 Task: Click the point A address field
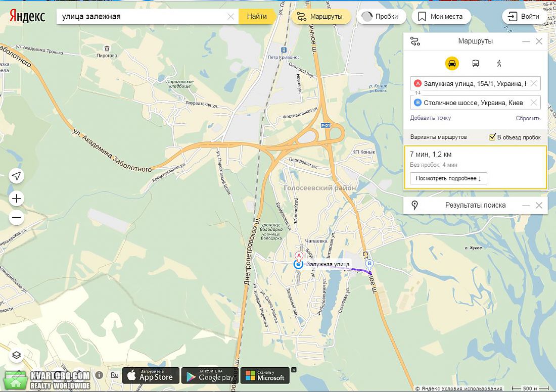click(476, 84)
